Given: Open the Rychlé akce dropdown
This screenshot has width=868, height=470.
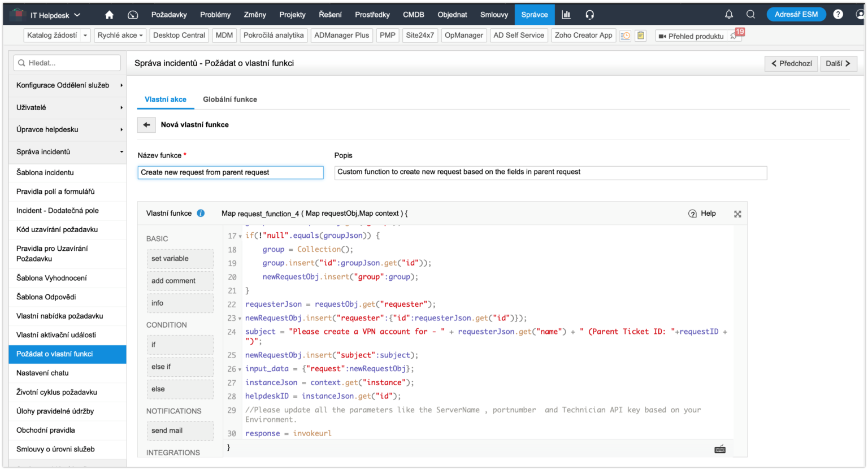Looking at the screenshot, I should tap(120, 36).
